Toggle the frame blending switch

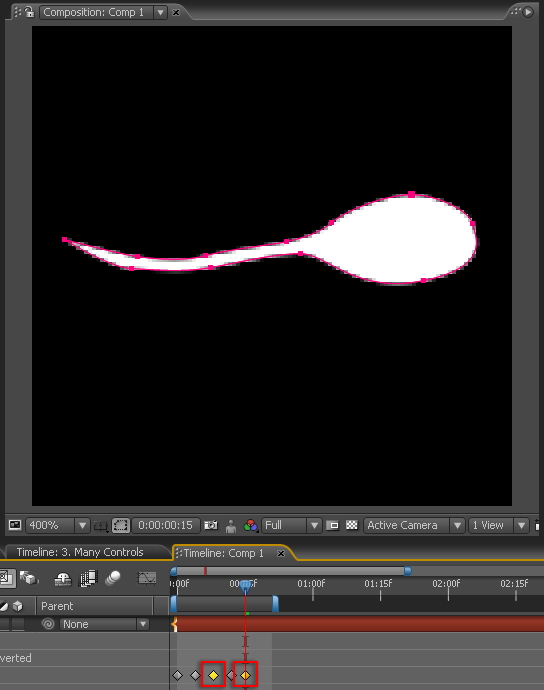click(88, 578)
